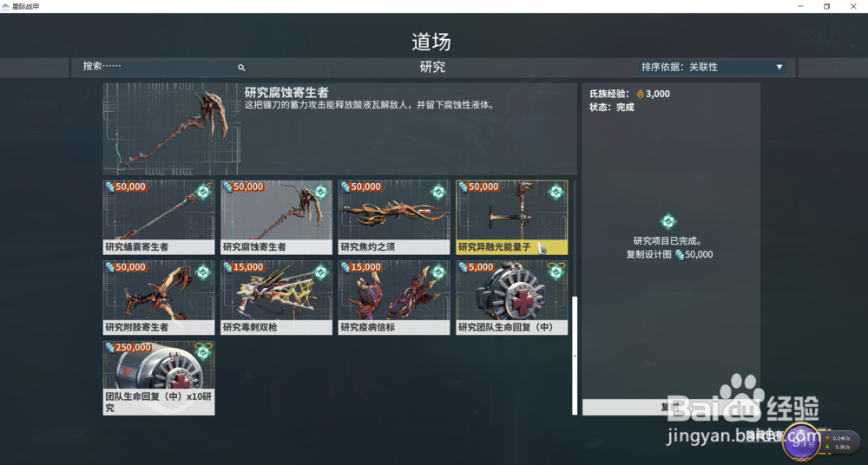
Task: Select the 研究异融光能量子 research tile
Action: coord(511,217)
